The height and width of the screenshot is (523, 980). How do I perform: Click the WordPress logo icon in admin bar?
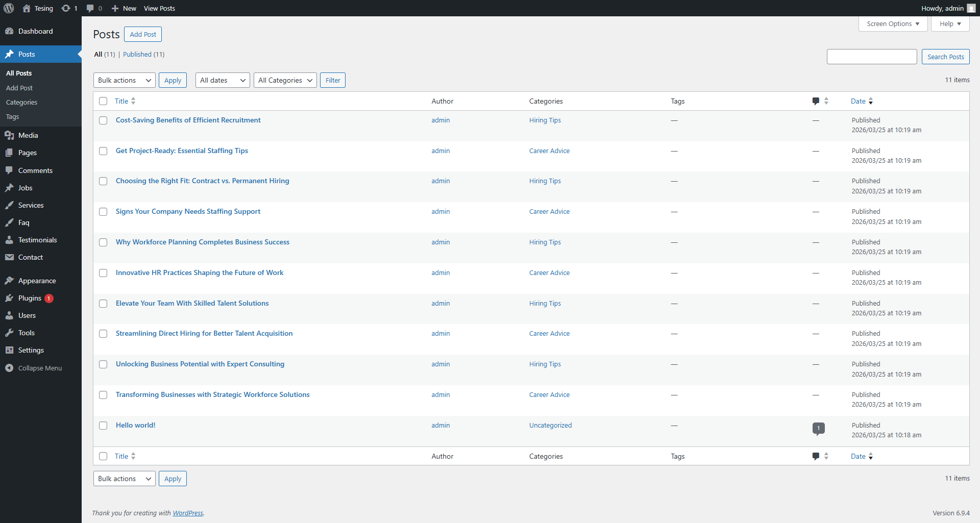click(x=9, y=8)
